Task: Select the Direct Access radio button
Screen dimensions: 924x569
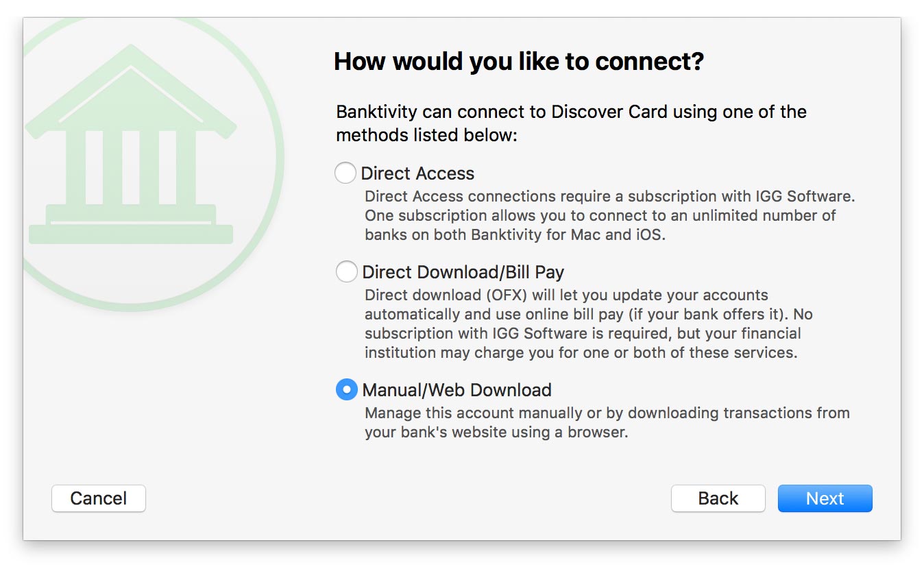Action: click(x=345, y=173)
